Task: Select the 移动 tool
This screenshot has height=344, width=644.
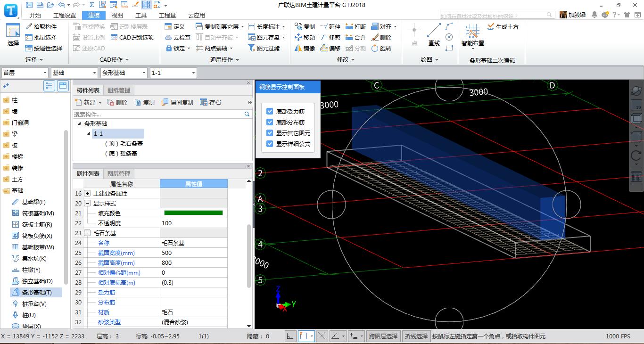Action: coord(305,37)
